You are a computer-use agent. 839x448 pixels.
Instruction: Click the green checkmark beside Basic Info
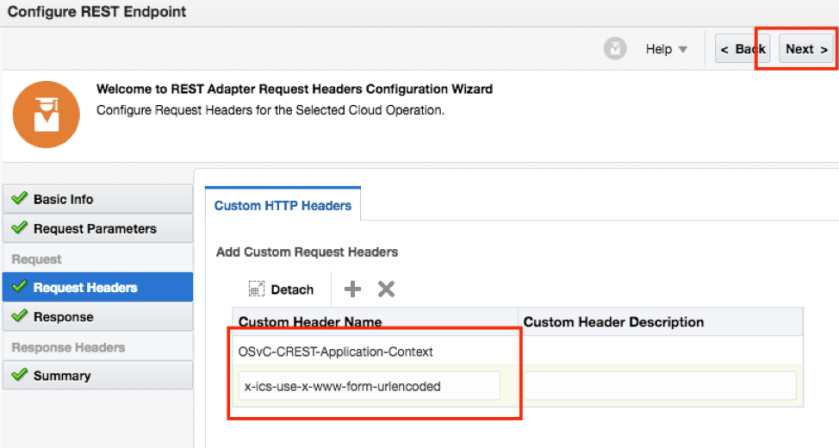coord(19,199)
